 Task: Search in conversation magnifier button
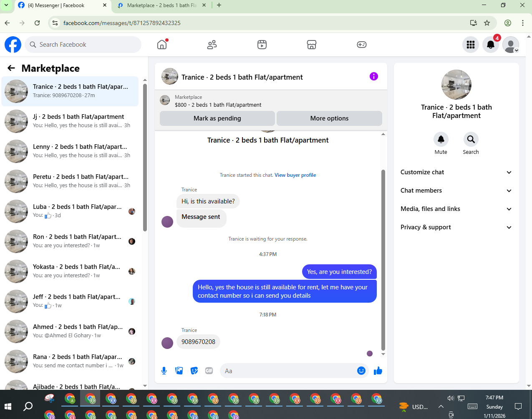(x=471, y=139)
